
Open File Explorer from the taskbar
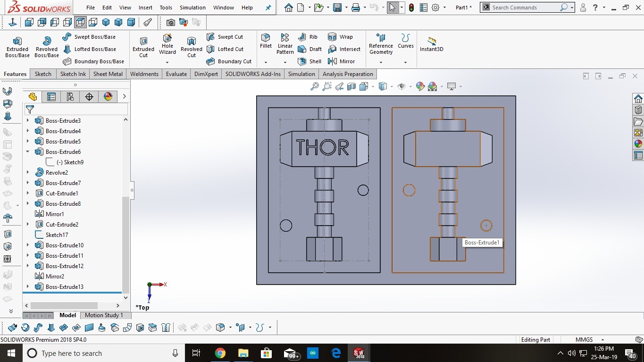(243, 353)
